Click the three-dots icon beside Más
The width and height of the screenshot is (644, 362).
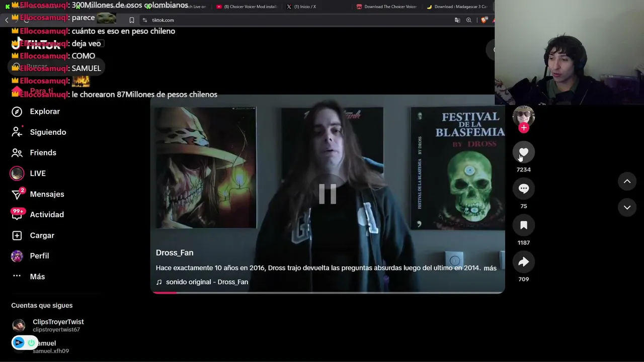point(17,276)
